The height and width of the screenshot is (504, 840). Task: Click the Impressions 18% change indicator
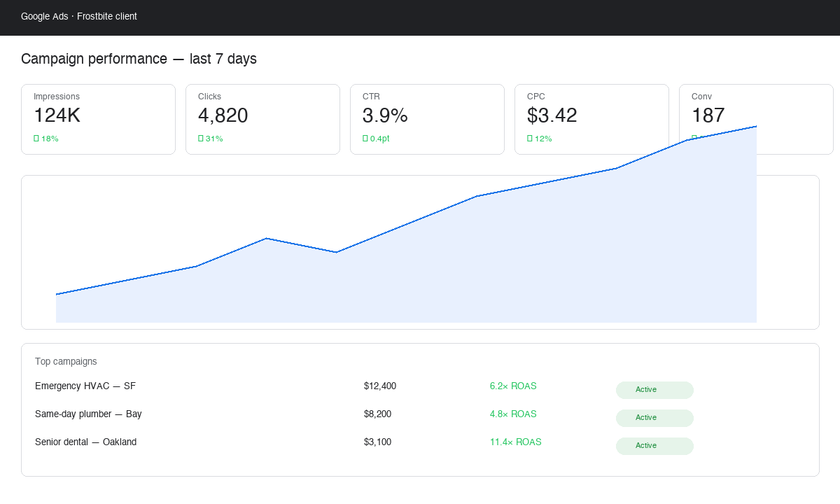pos(46,139)
